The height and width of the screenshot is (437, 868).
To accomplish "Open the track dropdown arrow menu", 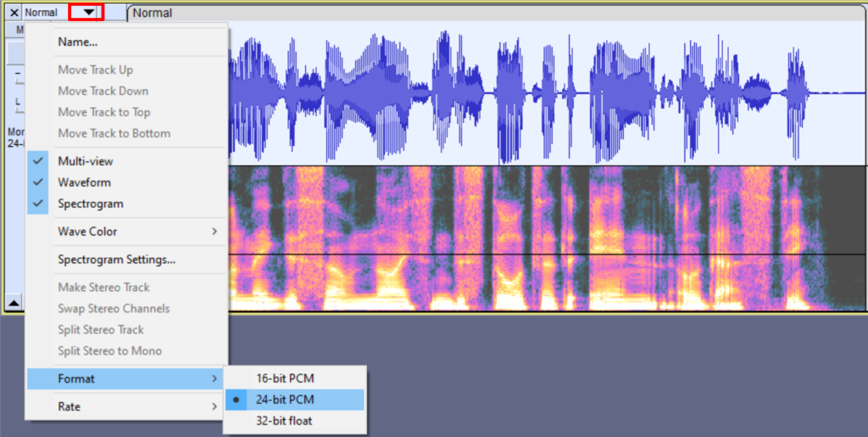I will click(x=88, y=12).
